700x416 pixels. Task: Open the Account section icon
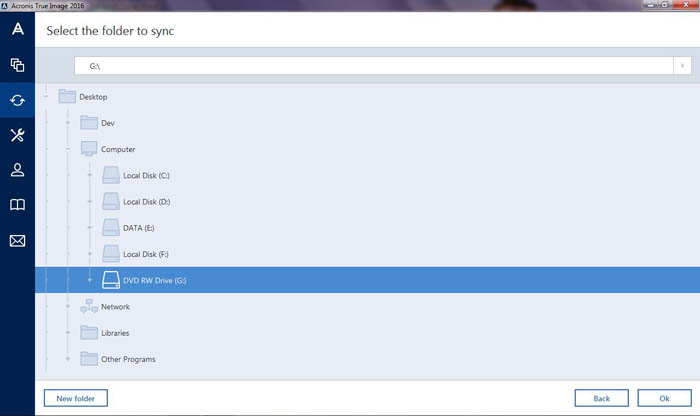pyautogui.click(x=17, y=170)
